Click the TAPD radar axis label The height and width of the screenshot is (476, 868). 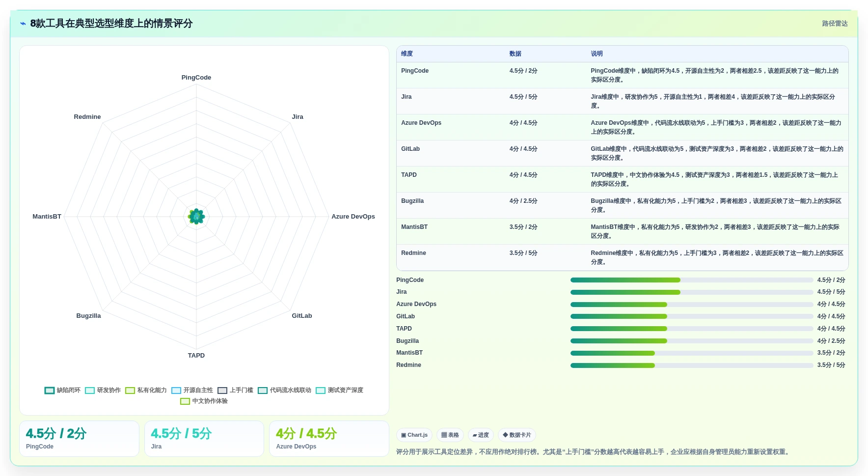pos(196,356)
